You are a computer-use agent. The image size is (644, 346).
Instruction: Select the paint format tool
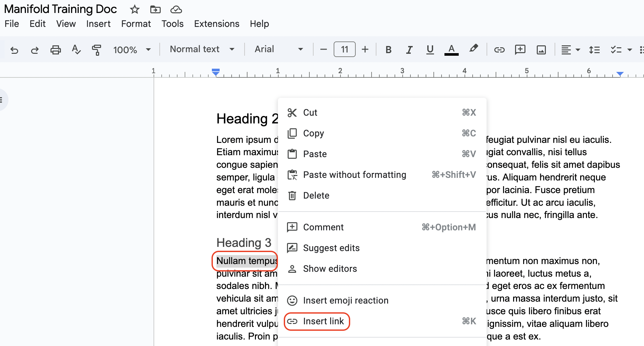tap(96, 50)
